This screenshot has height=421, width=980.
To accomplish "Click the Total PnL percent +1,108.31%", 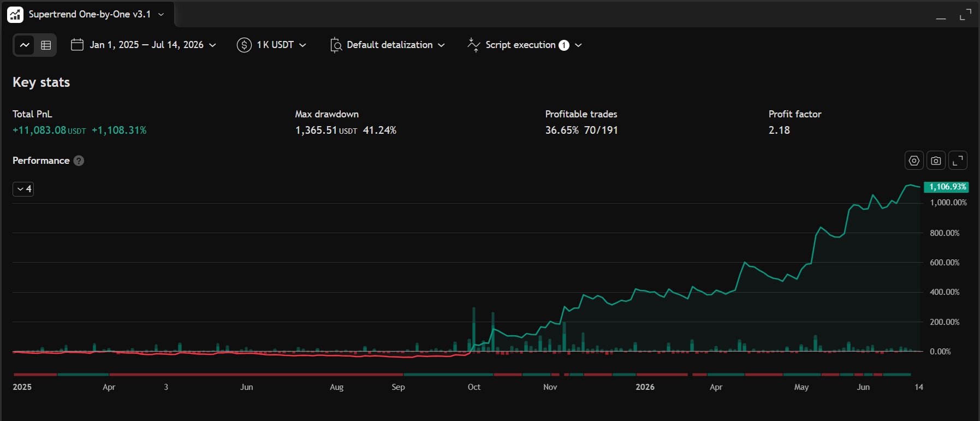I will pyautogui.click(x=119, y=131).
